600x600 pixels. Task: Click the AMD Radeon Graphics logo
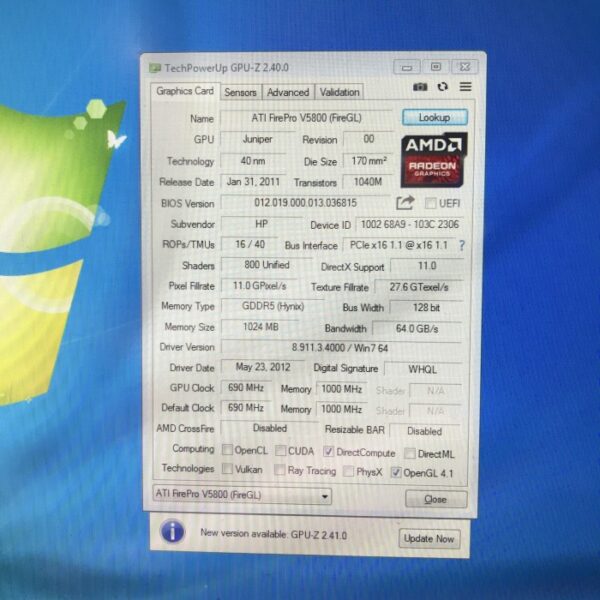pos(433,160)
